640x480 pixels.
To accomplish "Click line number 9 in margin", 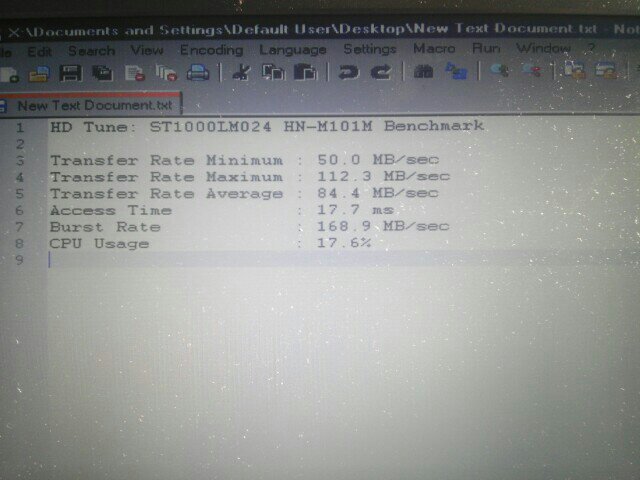I will click(x=19, y=260).
